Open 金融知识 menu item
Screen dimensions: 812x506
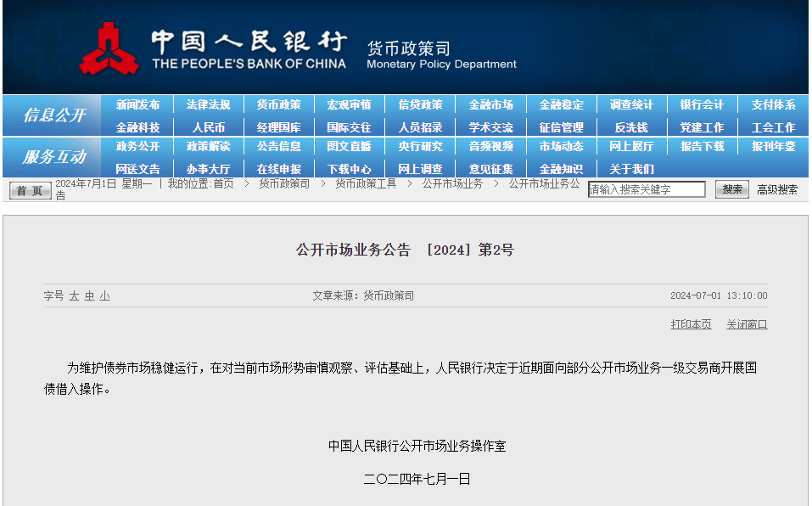(x=561, y=169)
